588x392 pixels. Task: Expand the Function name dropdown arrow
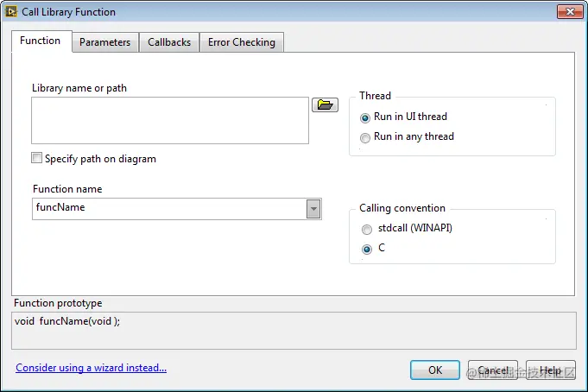click(x=313, y=209)
